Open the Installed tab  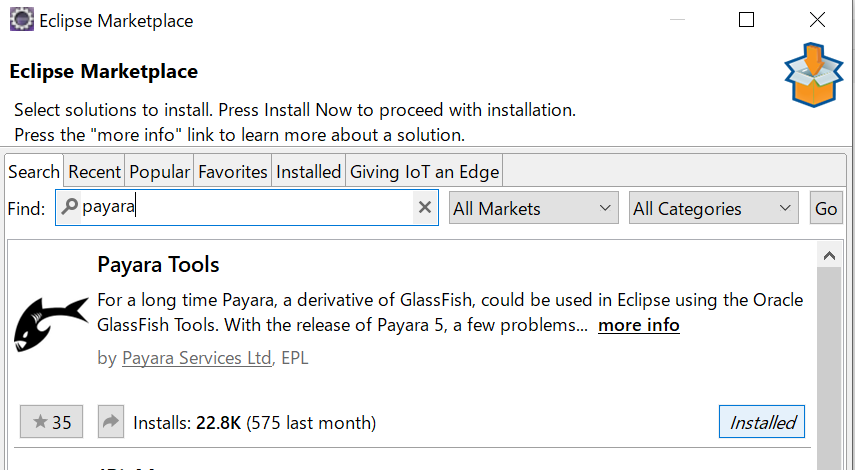point(309,172)
